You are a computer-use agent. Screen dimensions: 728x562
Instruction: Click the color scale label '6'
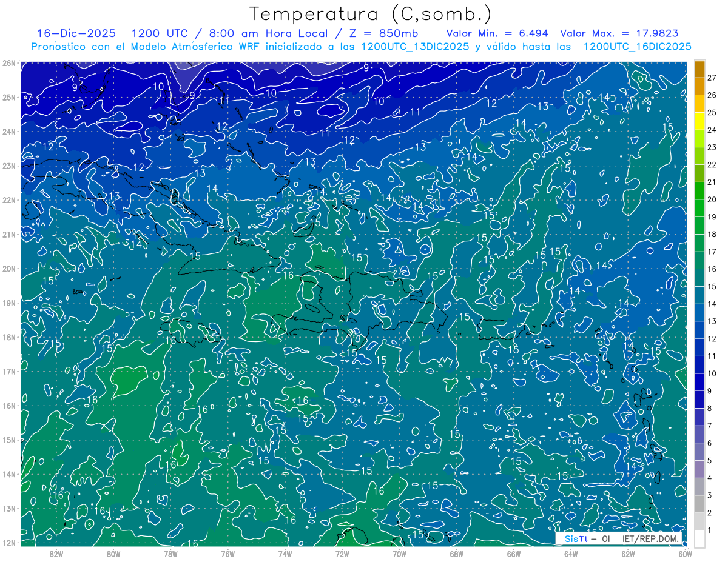(710, 443)
